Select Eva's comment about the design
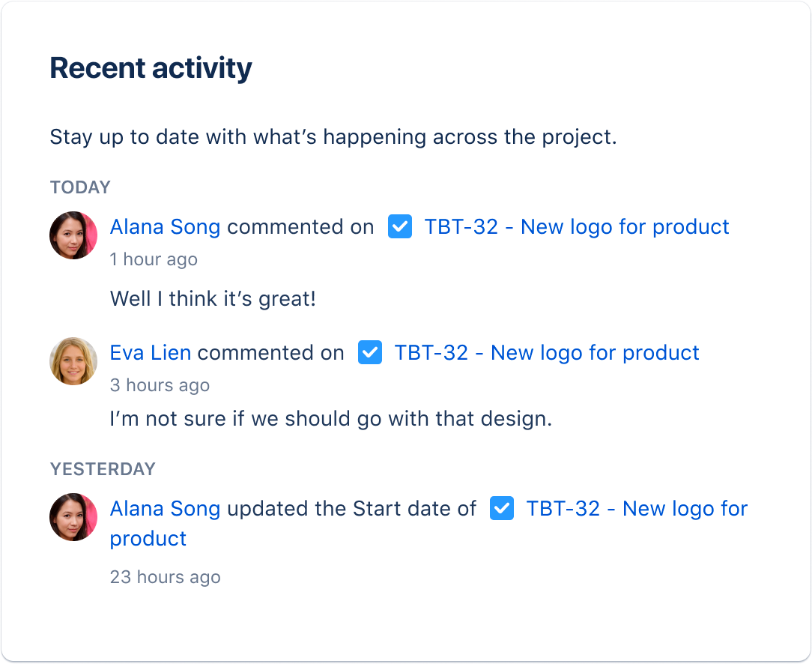 [x=330, y=418]
